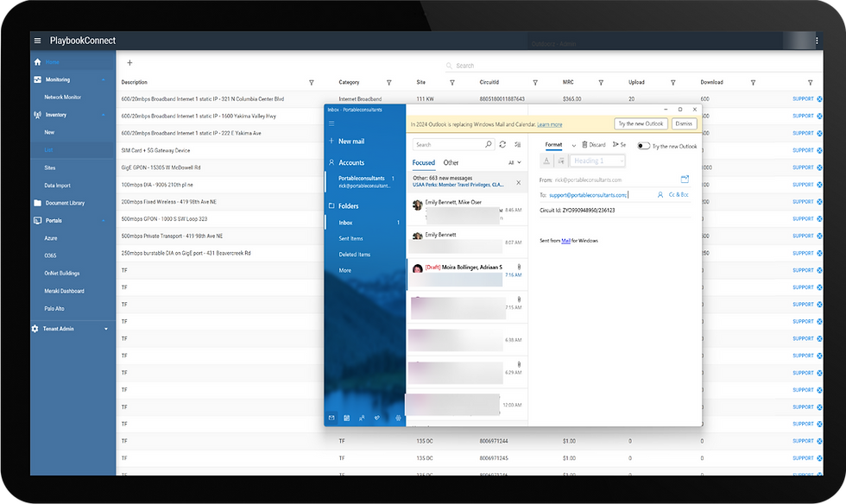The image size is (846, 504).
Task: Click the selection mode icon in Mail
Action: coord(517,145)
